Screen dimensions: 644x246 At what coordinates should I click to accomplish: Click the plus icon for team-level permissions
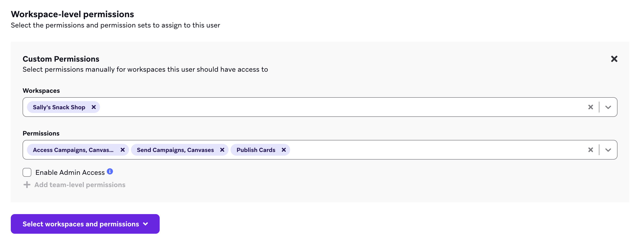(x=27, y=185)
